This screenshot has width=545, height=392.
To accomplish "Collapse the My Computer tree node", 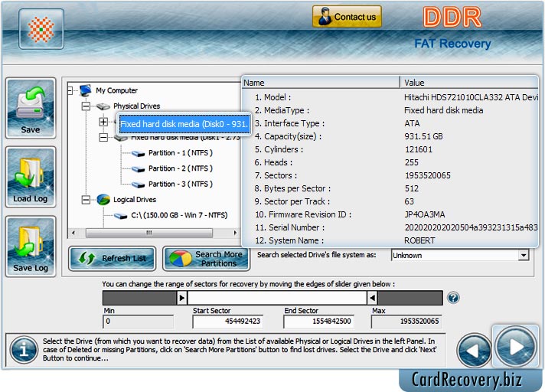I will (70, 90).
